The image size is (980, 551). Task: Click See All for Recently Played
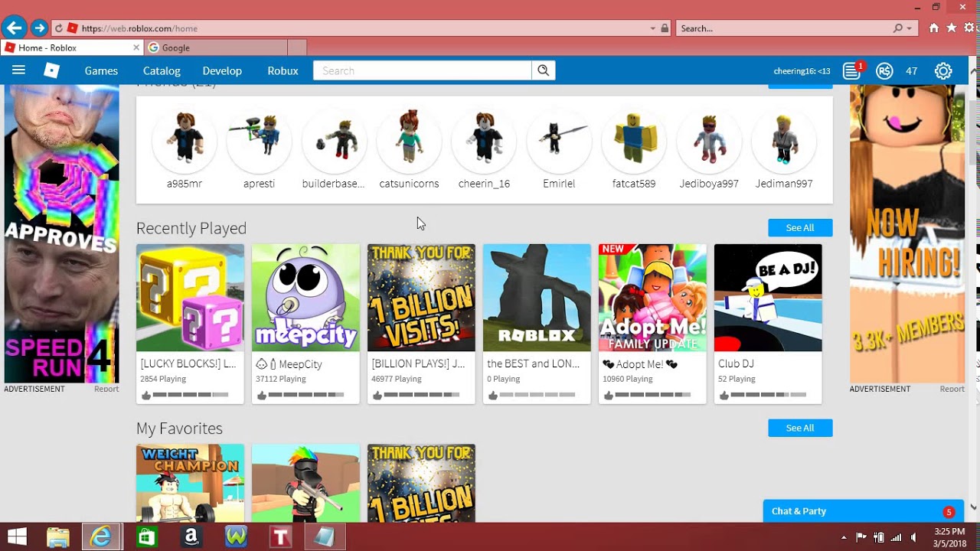(x=800, y=227)
